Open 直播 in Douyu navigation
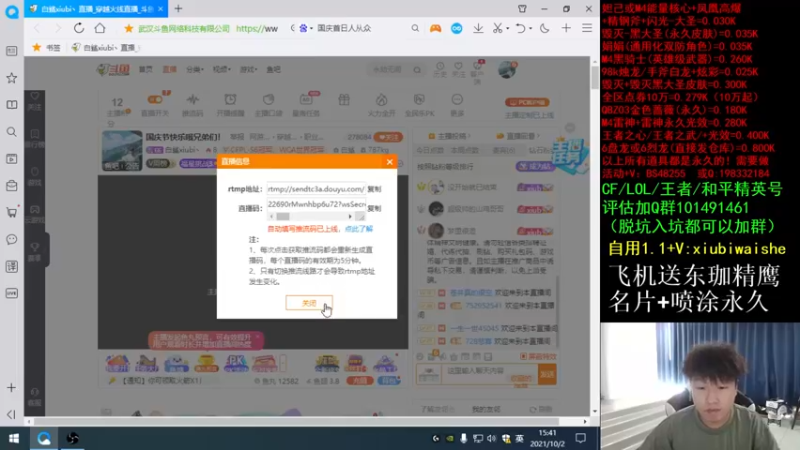800x450 pixels. tap(169, 69)
